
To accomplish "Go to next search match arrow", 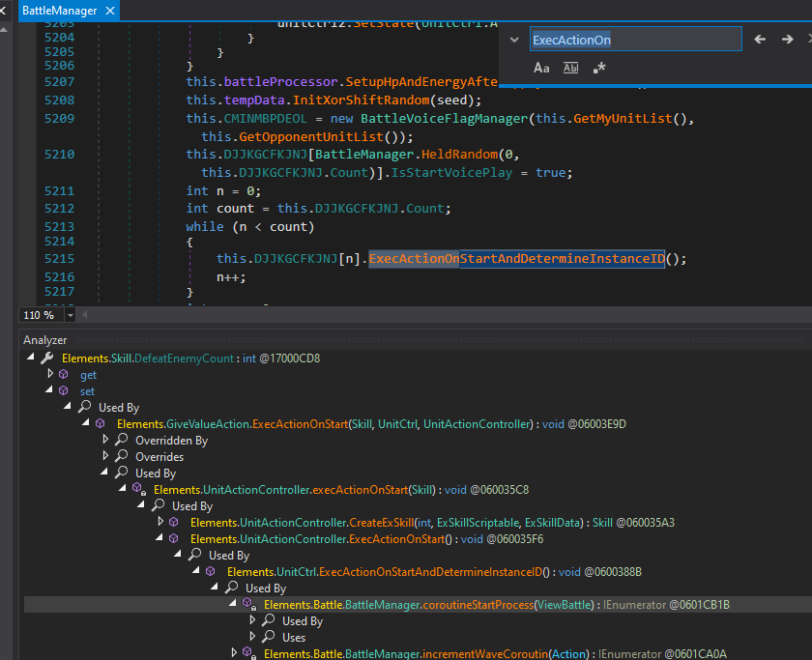I will click(787, 40).
